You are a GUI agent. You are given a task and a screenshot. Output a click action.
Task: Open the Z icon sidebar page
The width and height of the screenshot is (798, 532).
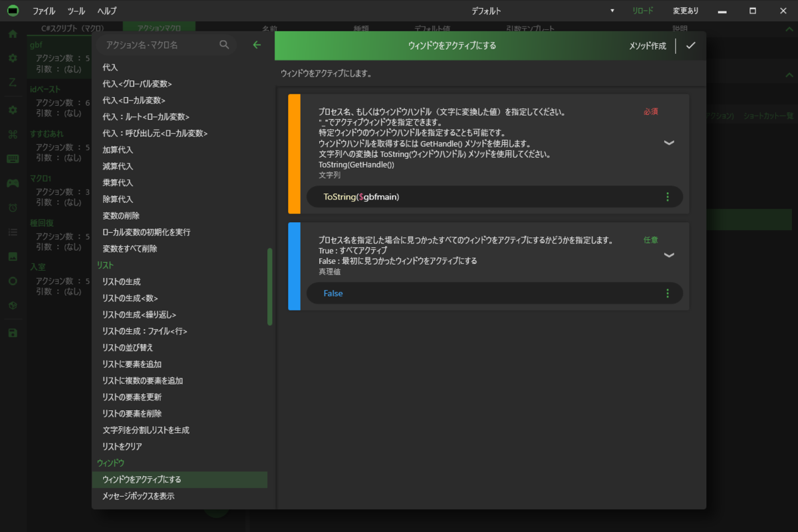pyautogui.click(x=13, y=82)
